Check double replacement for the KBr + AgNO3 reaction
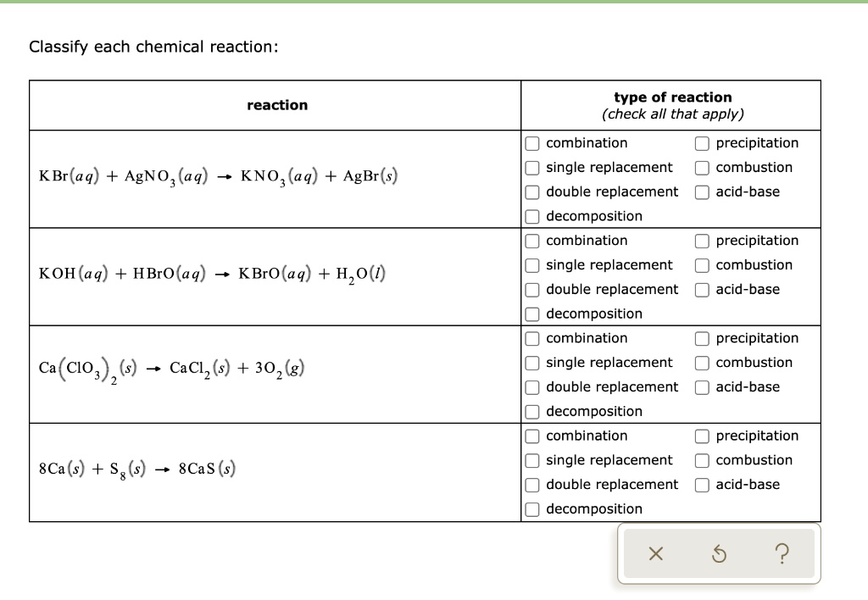This screenshot has height=600, width=868. [x=532, y=192]
